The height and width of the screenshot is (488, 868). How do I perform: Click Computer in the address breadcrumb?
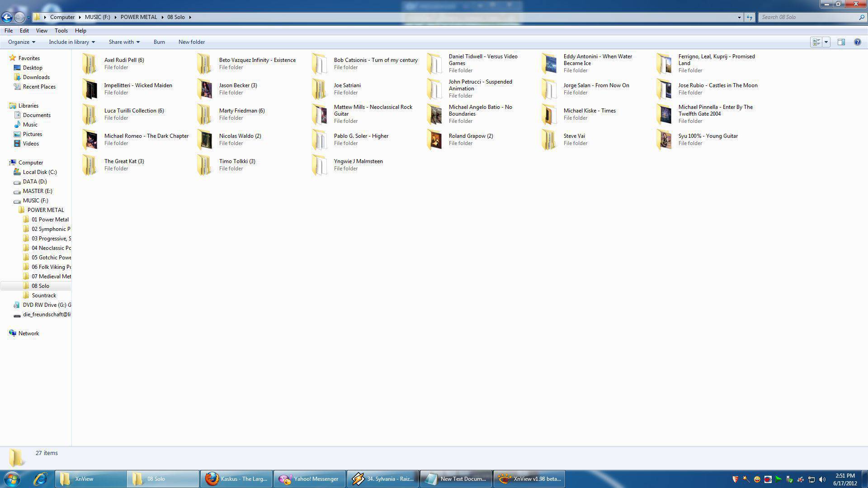(x=62, y=17)
